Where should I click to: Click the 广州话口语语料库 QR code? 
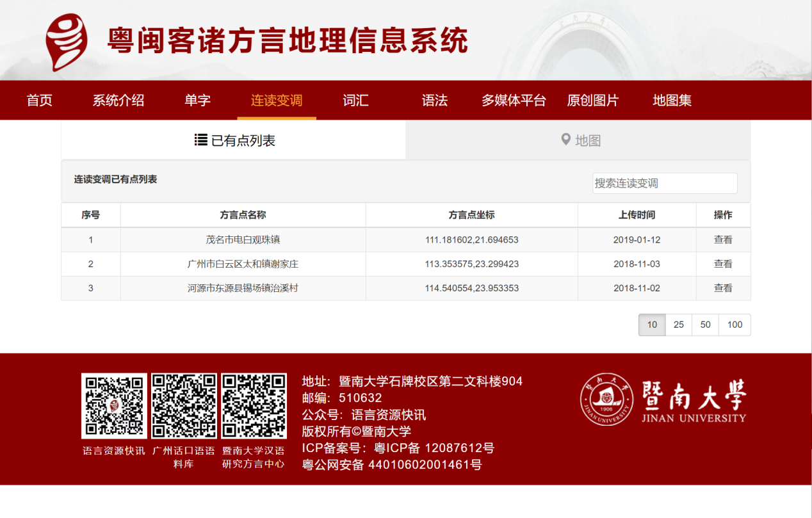click(x=184, y=406)
